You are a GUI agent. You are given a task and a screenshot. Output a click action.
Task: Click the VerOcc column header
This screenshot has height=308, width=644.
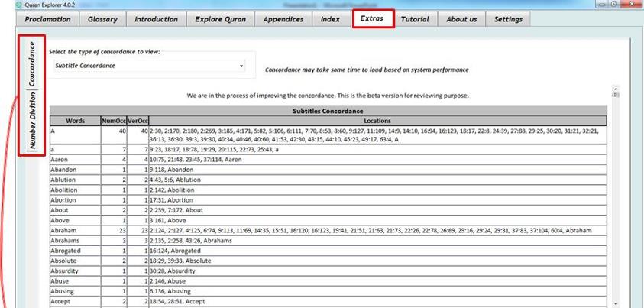point(138,121)
